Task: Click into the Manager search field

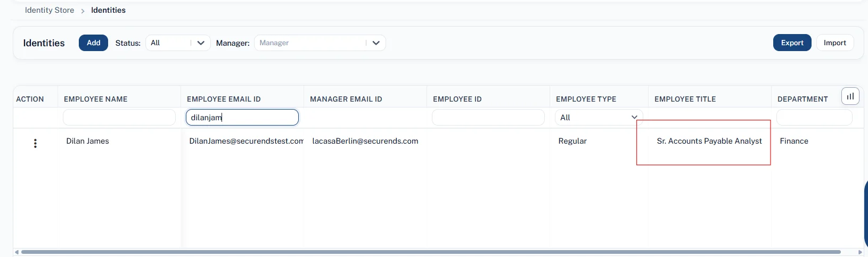Action: [x=310, y=43]
